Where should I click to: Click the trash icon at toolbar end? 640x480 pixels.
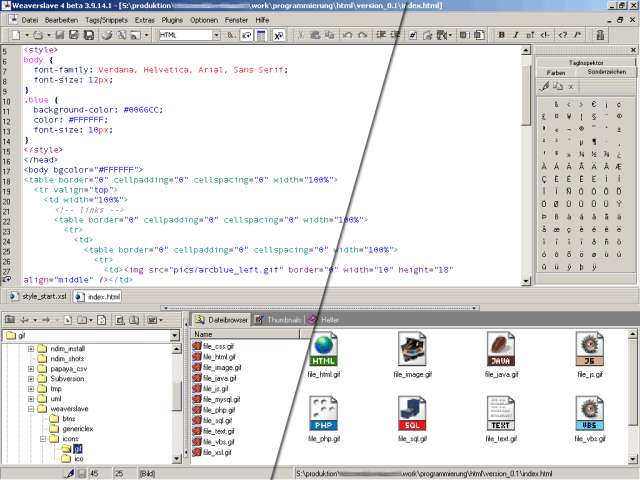click(600, 35)
